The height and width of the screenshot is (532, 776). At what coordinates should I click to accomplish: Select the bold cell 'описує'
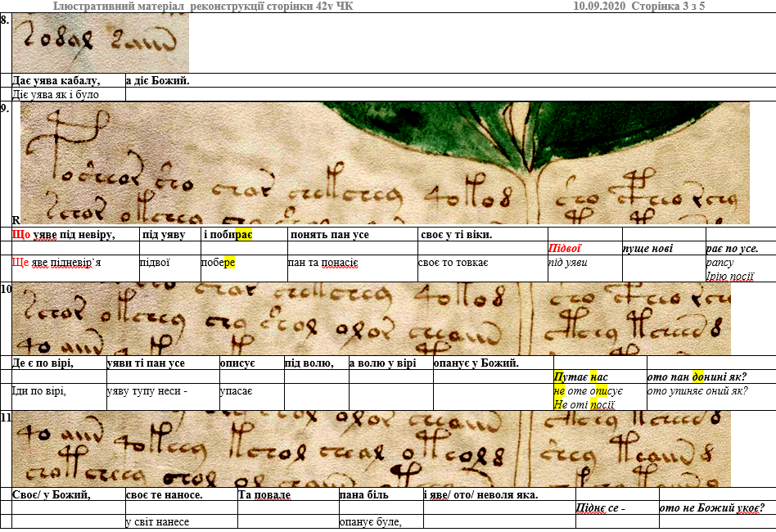click(252, 363)
